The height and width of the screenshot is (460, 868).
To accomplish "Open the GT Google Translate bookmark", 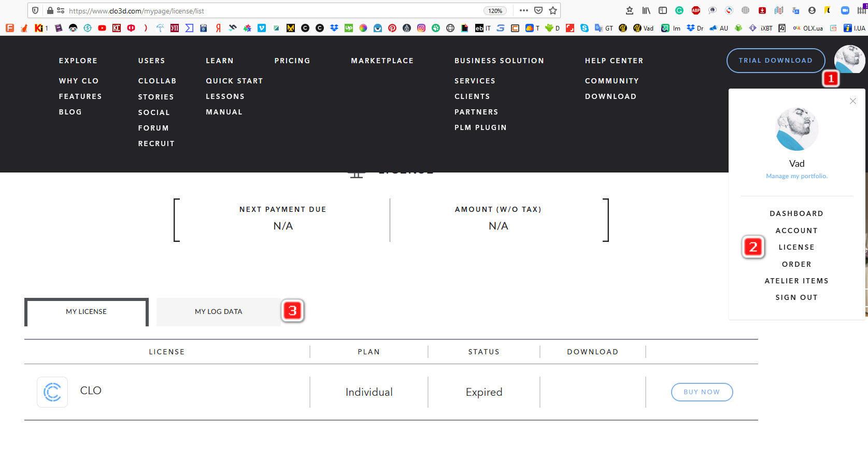I will point(604,28).
